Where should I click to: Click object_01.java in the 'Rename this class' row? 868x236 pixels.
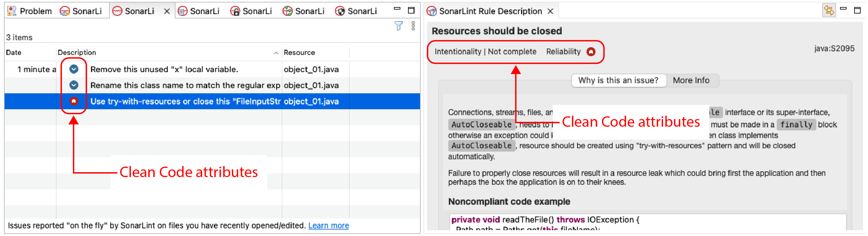(311, 85)
